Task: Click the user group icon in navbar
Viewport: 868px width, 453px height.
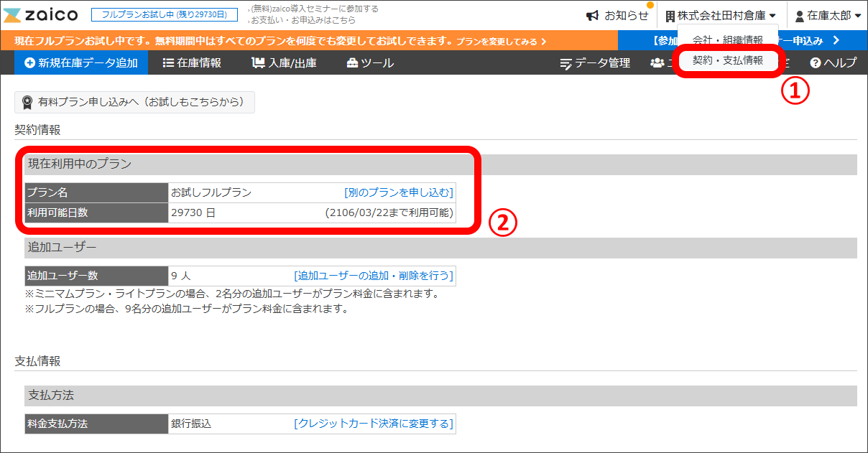Action: 657,63
